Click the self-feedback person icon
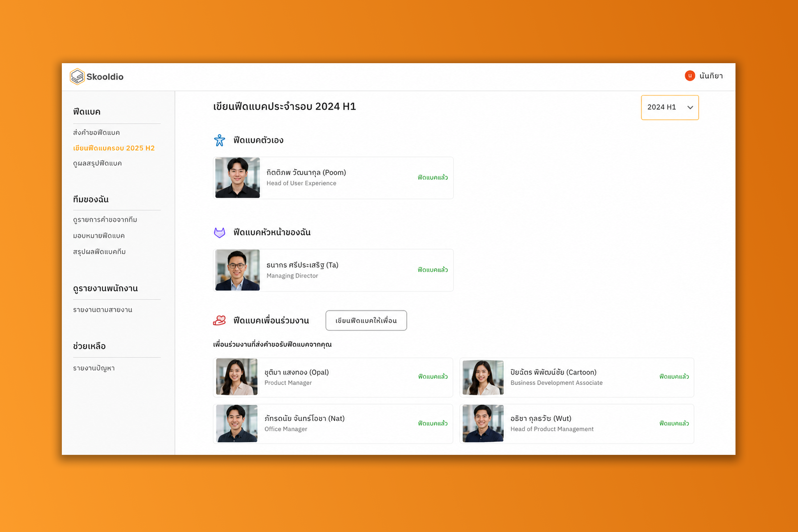Viewport: 798px width, 532px height. coord(219,140)
